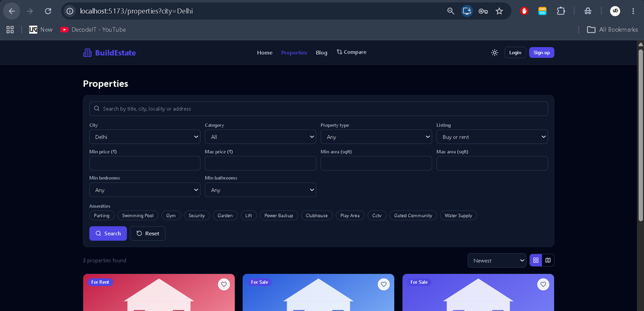Reload the page with refresh icon
This screenshot has width=644, height=311.
click(48, 11)
